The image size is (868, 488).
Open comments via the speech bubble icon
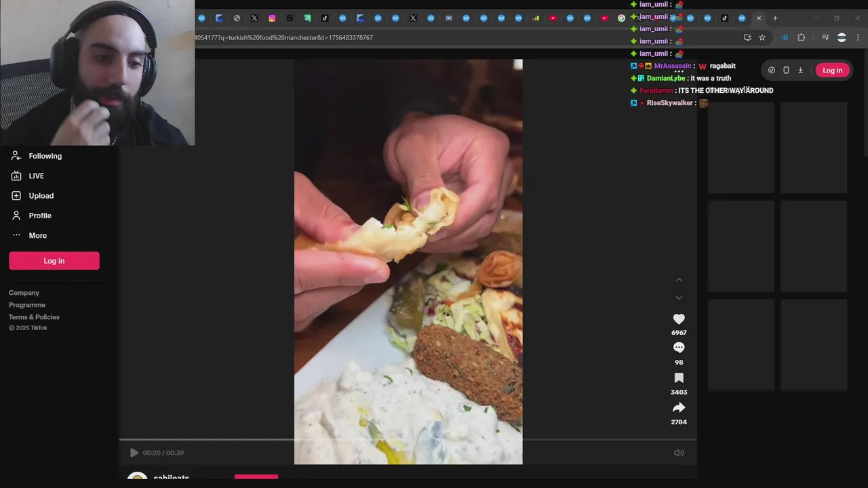click(679, 348)
